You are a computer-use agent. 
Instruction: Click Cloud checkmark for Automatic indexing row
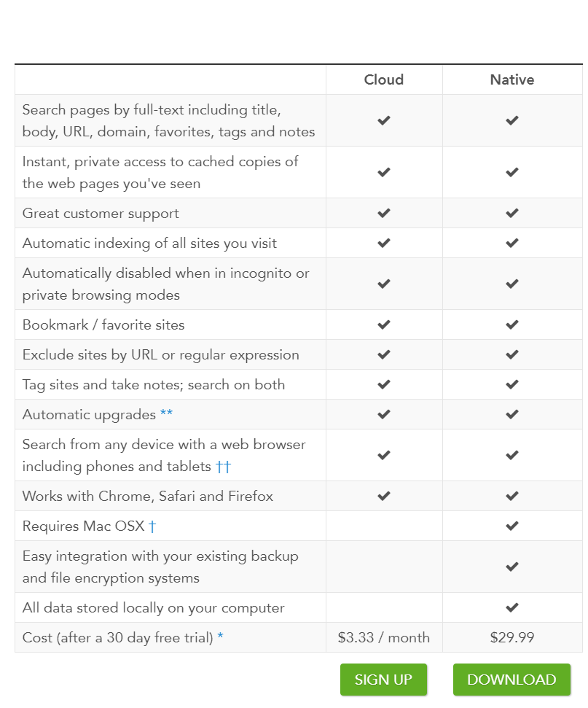[384, 244]
